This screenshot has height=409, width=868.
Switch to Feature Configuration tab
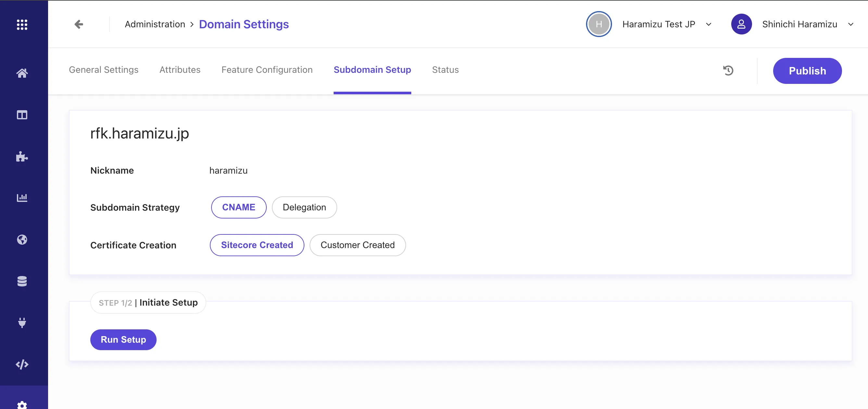[x=267, y=70]
